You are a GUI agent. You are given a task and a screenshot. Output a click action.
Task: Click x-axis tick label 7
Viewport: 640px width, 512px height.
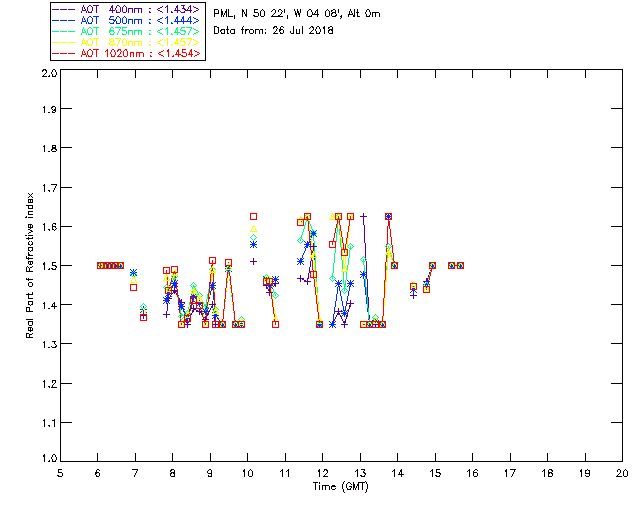point(135,473)
